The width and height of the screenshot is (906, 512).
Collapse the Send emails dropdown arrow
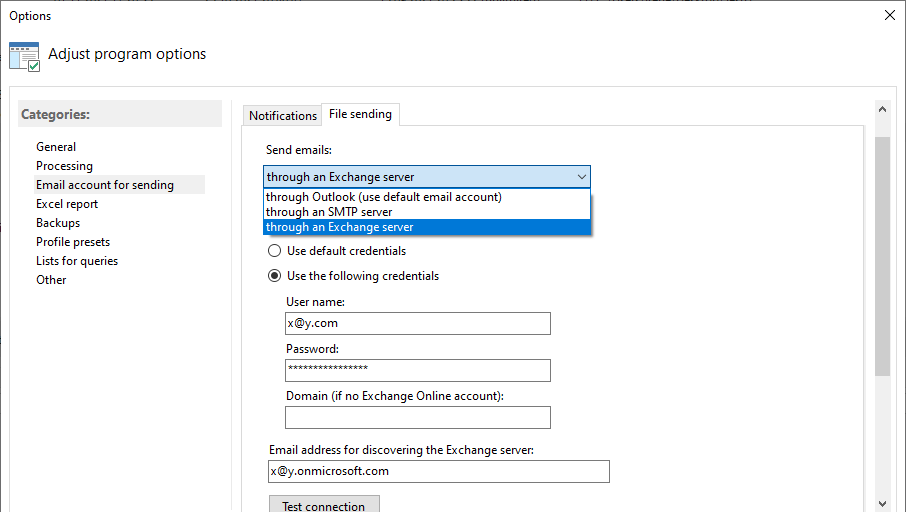click(x=581, y=177)
